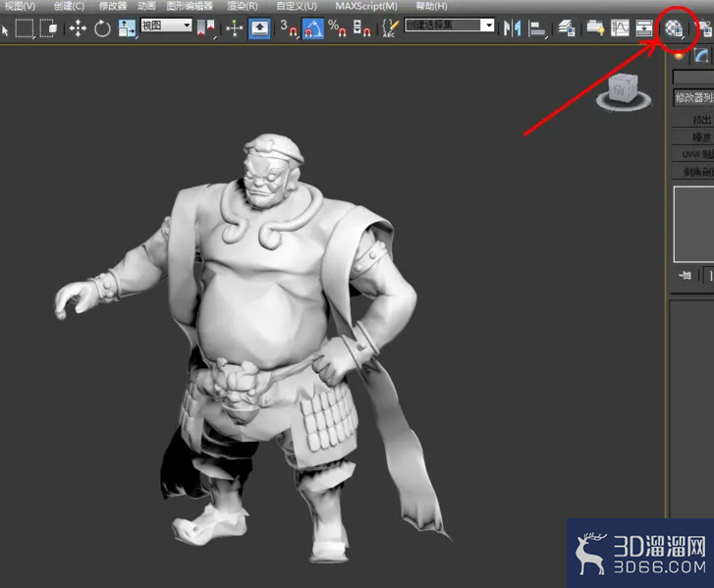Open the 自定义(U) menu
The height and width of the screenshot is (588, 714).
297,6
